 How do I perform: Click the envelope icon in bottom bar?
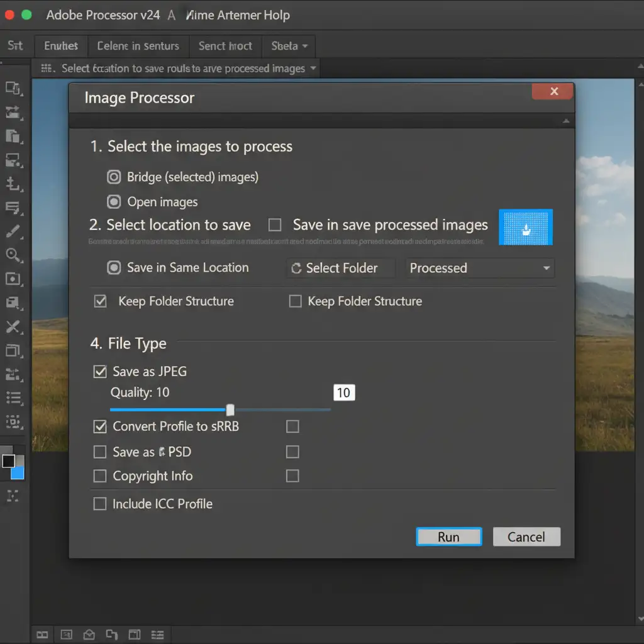[89, 634]
